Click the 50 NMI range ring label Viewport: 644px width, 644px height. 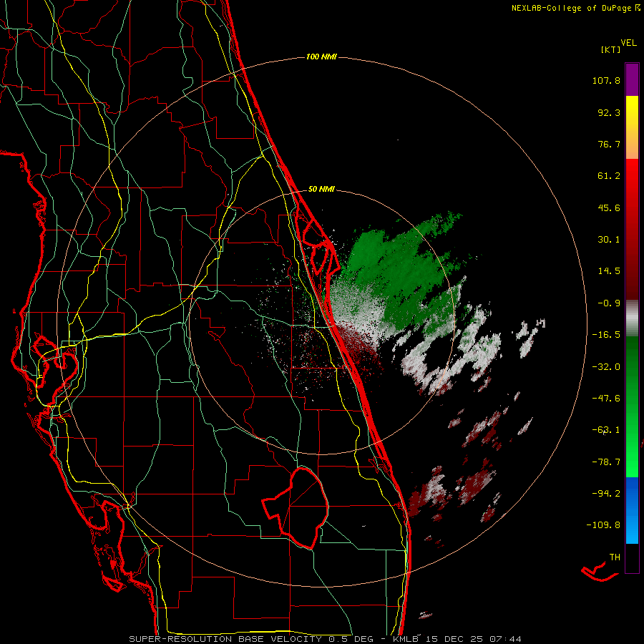(x=321, y=190)
